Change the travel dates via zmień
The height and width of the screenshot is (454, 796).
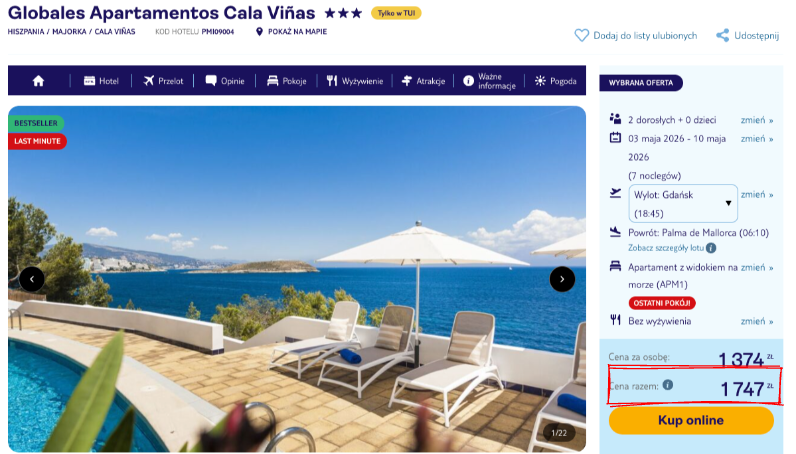pyautogui.click(x=756, y=139)
